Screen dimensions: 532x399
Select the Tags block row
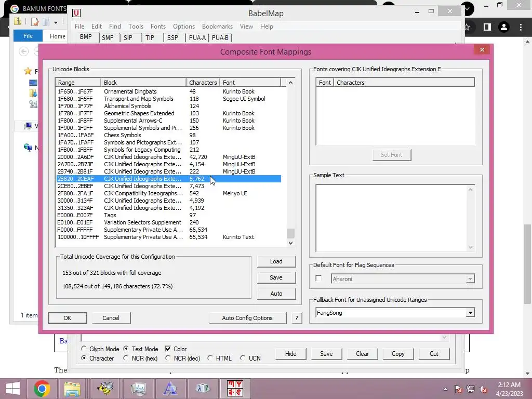click(169, 215)
